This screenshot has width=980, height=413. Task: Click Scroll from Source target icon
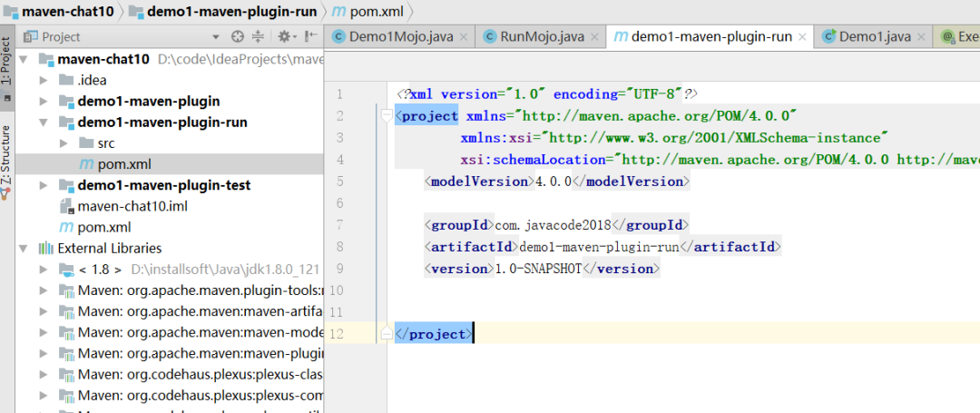coord(237,37)
